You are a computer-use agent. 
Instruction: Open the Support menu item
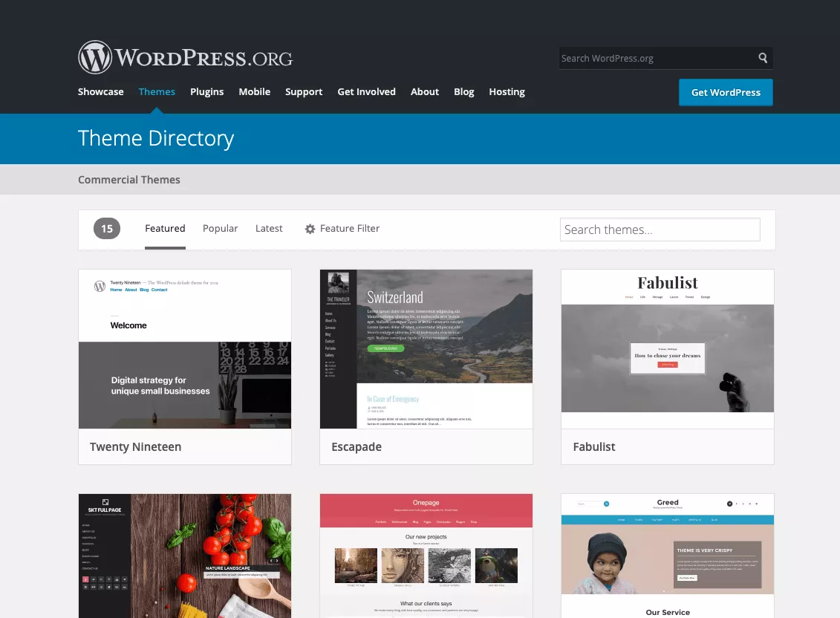click(x=304, y=91)
